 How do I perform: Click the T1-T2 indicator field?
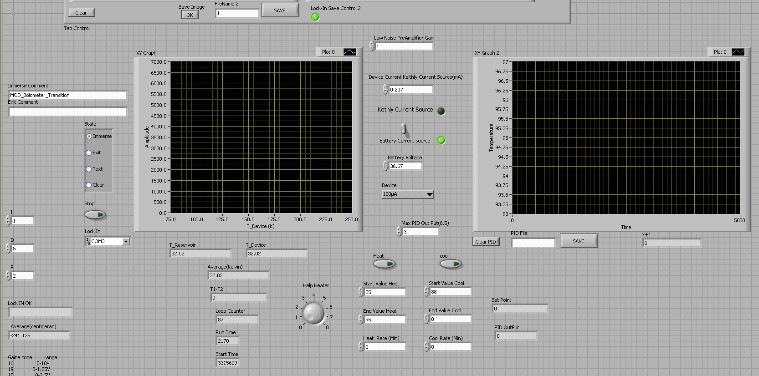[x=239, y=298]
